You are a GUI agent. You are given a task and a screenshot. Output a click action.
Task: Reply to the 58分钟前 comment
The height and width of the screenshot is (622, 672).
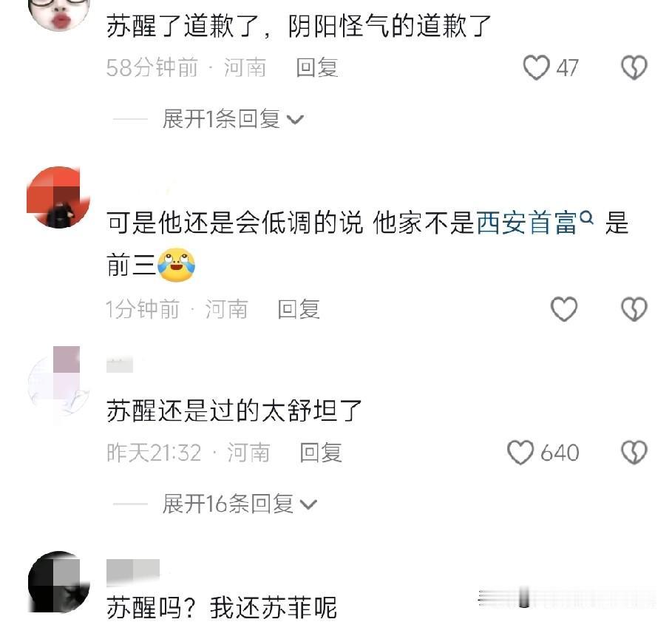coord(317,68)
